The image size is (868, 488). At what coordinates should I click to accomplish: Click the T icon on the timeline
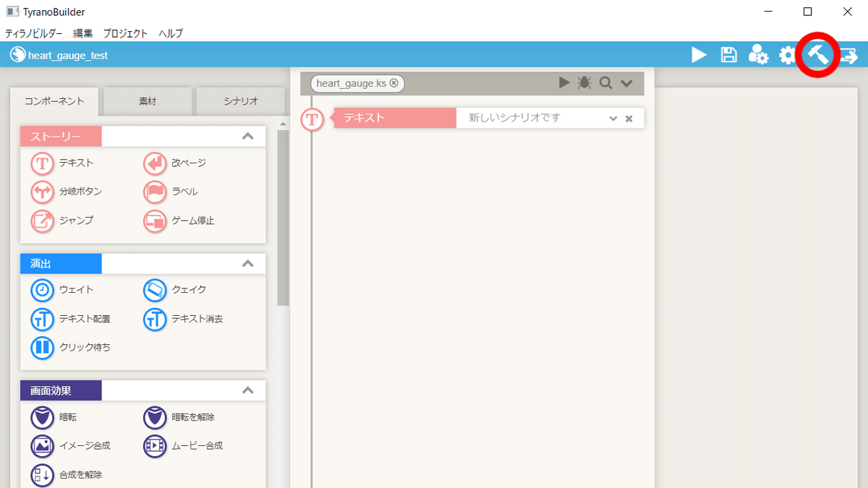pyautogui.click(x=312, y=119)
